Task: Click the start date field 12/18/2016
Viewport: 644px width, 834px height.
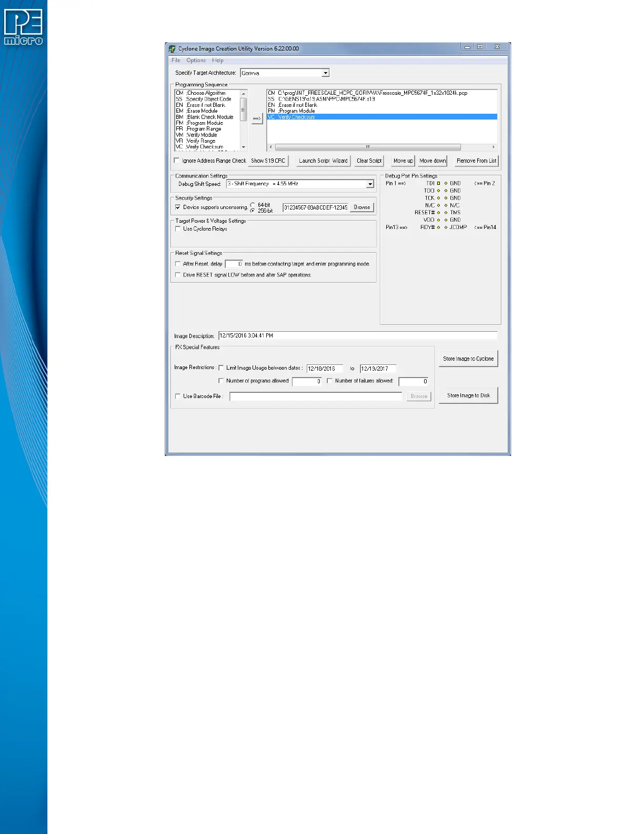Action: (x=325, y=369)
